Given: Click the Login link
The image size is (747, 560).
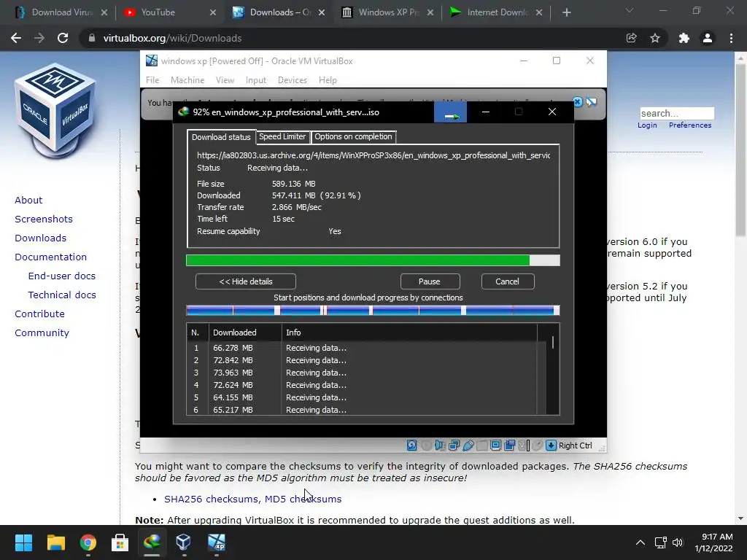Looking at the screenshot, I should click(x=647, y=125).
